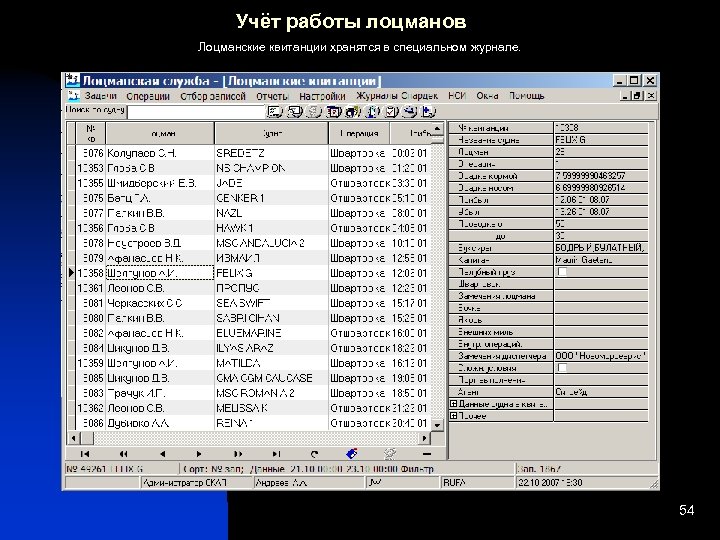The width and height of the screenshot is (720, 540).
Task: Select the row with ship ILYAS ARAZ
Action: click(x=254, y=348)
